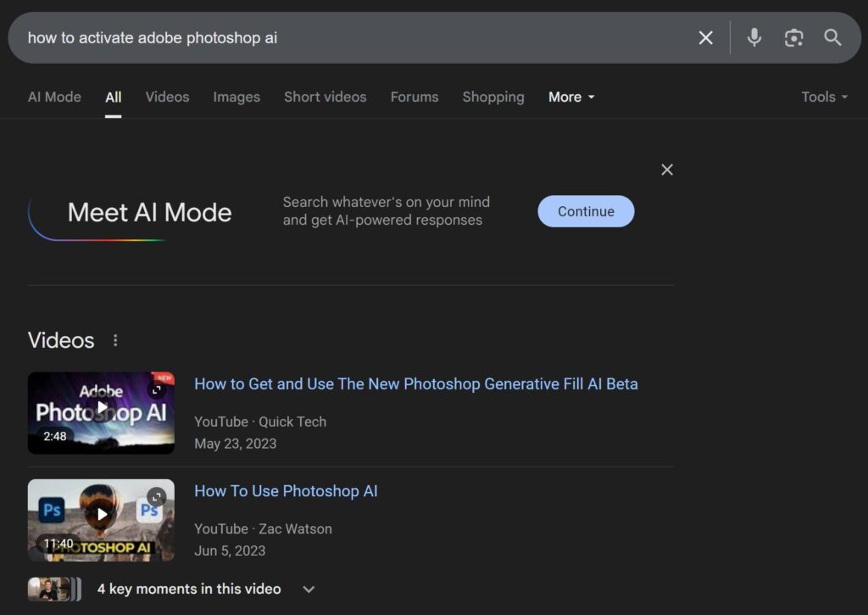Click the '4 key moments in this video' text
This screenshot has height=615, width=868.
189,589
